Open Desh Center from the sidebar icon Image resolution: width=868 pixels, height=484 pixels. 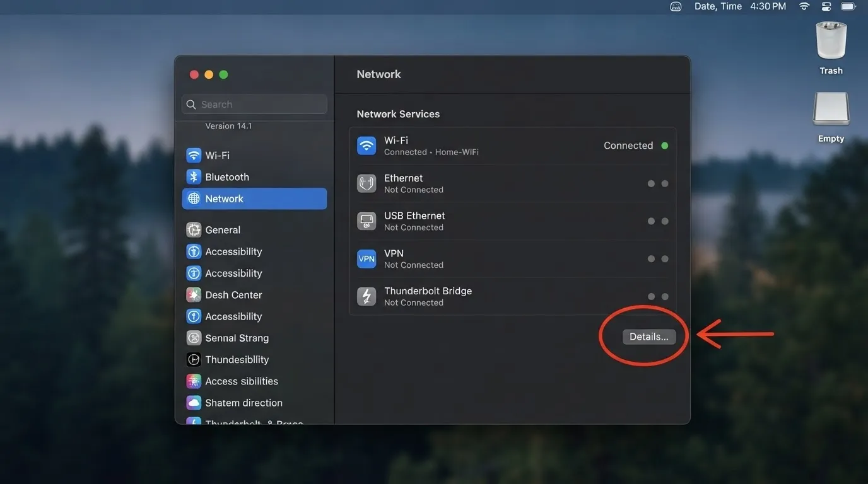coord(194,295)
